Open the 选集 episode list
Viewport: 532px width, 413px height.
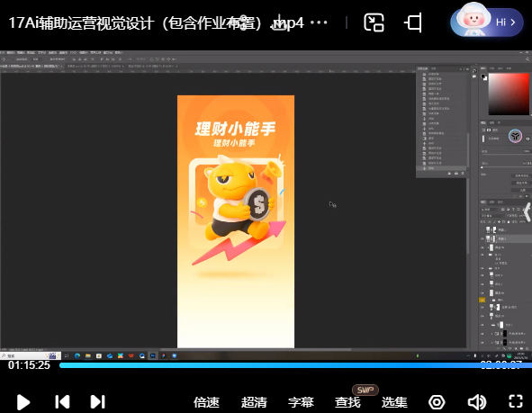[394, 402]
